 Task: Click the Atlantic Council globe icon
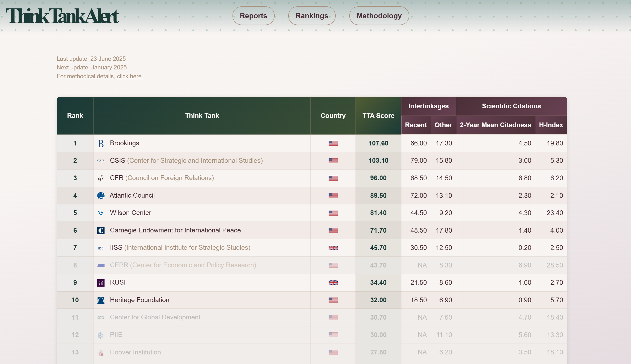[x=101, y=196]
